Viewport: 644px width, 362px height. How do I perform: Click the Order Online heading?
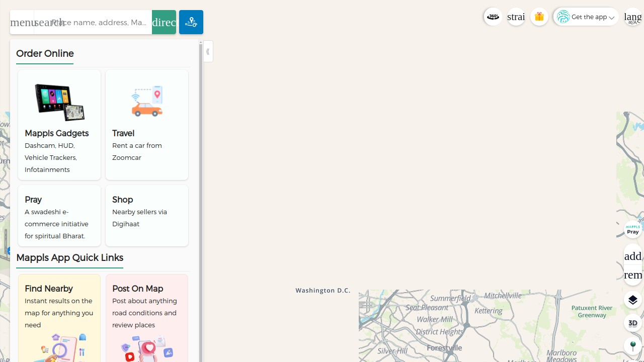click(x=45, y=53)
